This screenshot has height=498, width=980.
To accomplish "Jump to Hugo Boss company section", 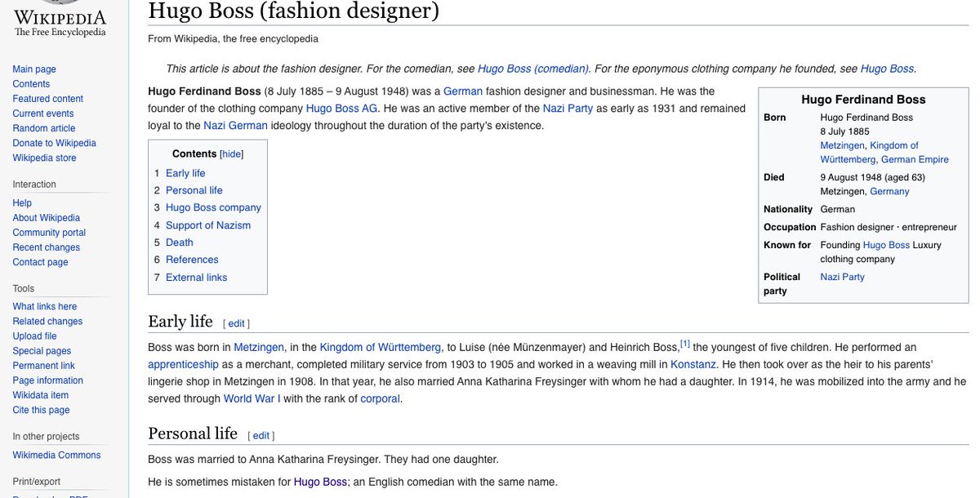I will point(213,207).
